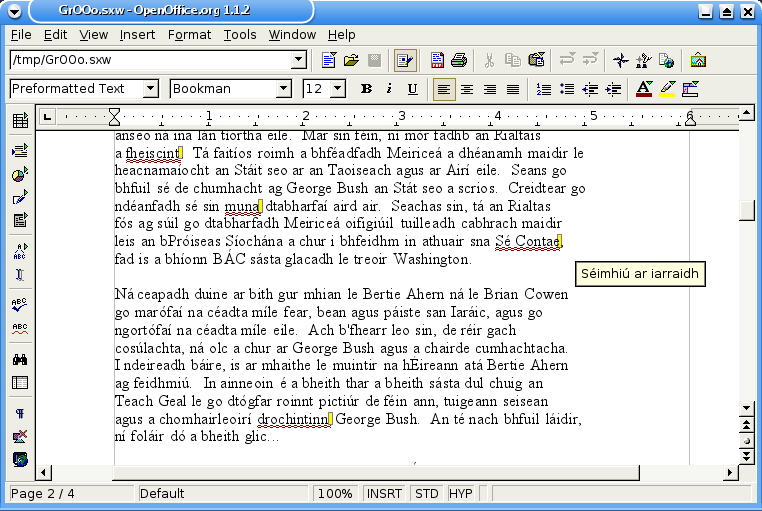Open the View menu
762x511 pixels.
click(x=93, y=35)
